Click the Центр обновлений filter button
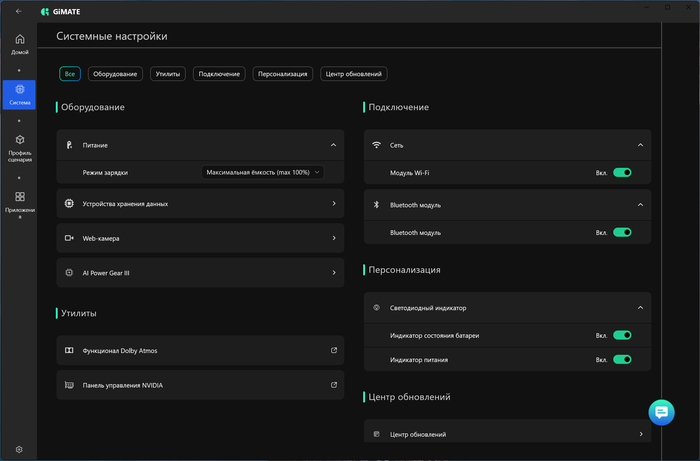Screen dimensions: 700x461 coord(353,74)
